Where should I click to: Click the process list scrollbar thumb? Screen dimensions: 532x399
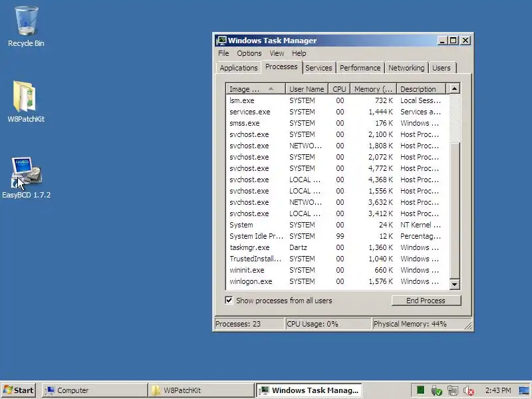pos(454,210)
